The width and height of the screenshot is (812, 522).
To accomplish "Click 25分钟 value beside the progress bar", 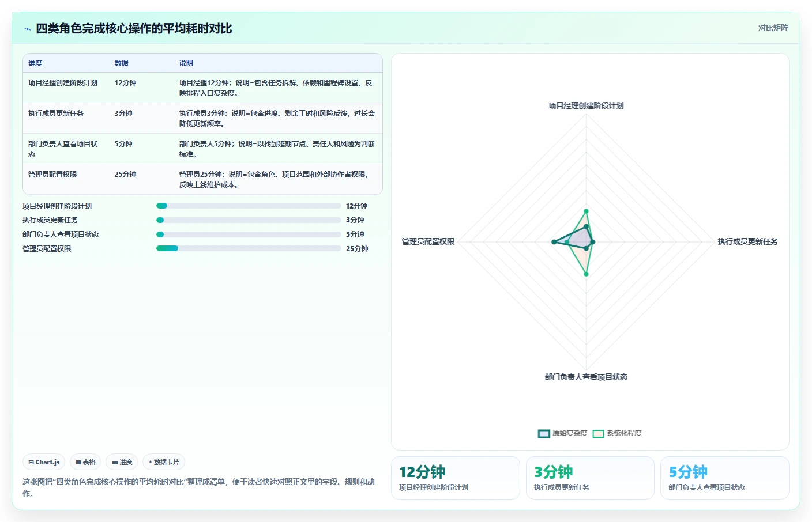I will click(x=357, y=249).
